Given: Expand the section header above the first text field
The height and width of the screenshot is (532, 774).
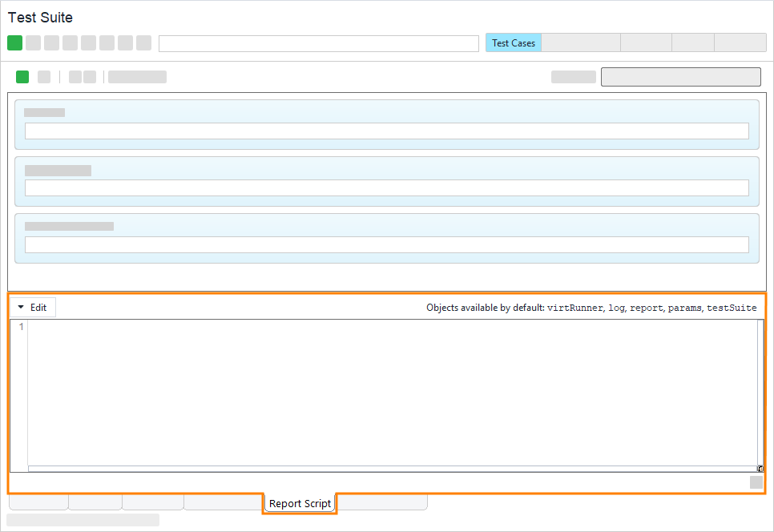Looking at the screenshot, I should point(44,112).
